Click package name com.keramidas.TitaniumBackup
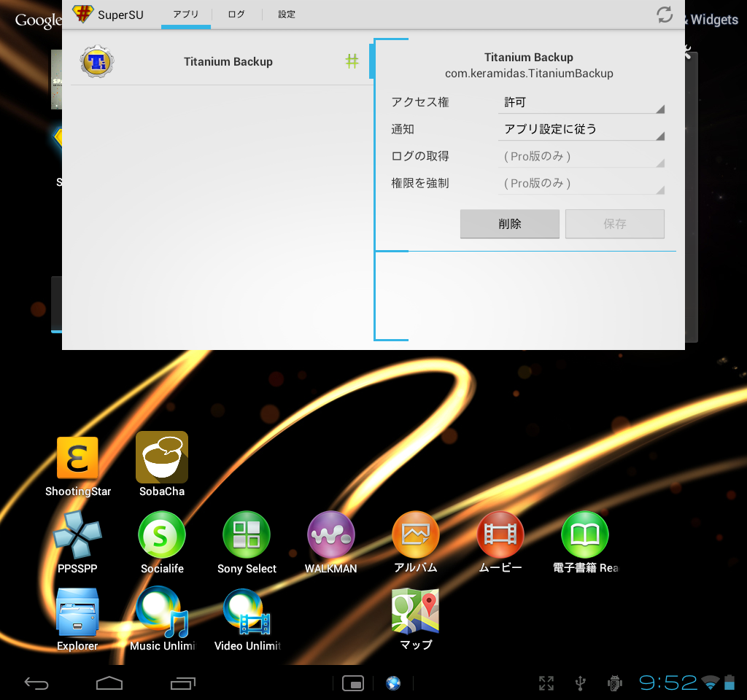Viewport: 747px width, 700px height. (x=529, y=74)
